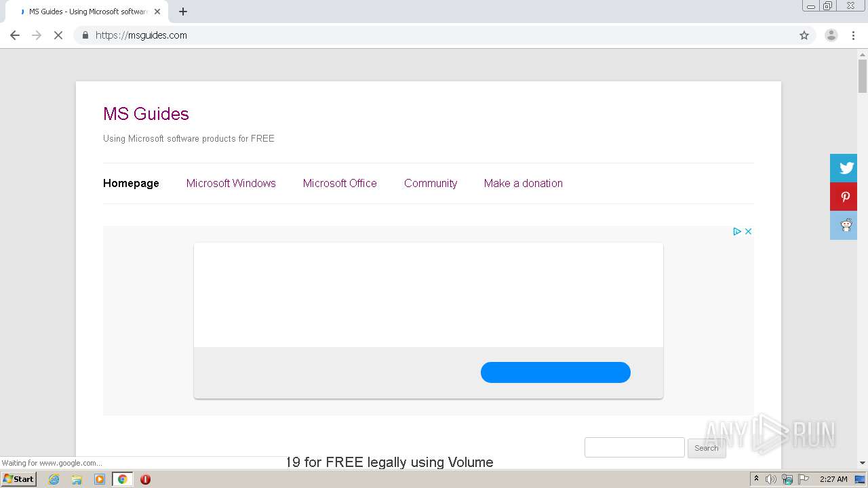Viewport: 868px width, 488px height.
Task: Open the Microsoft Windows menu item
Action: (231, 183)
